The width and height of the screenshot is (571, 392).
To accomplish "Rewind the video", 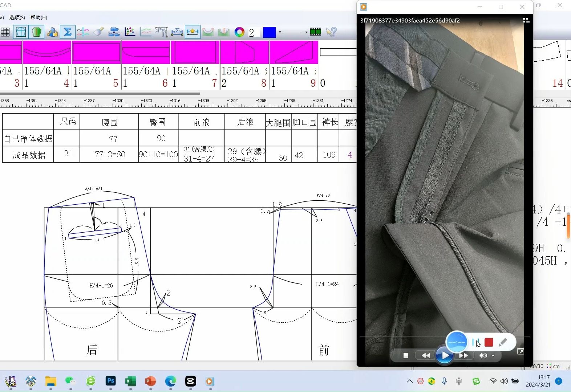I will coord(426,356).
